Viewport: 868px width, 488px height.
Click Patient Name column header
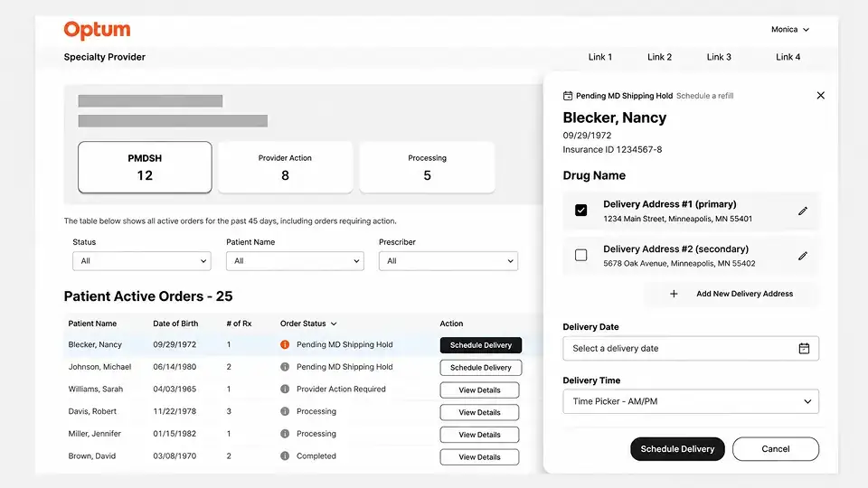coord(92,324)
